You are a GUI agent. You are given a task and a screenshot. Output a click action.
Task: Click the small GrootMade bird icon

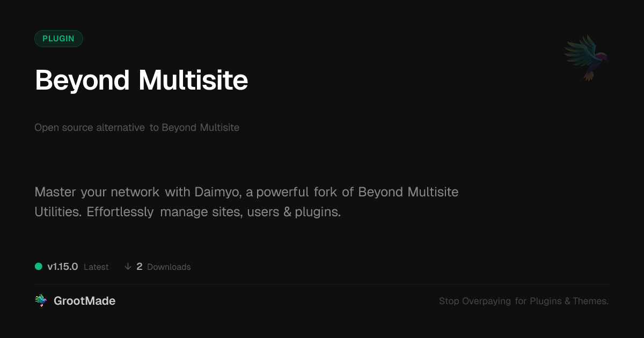(x=41, y=301)
